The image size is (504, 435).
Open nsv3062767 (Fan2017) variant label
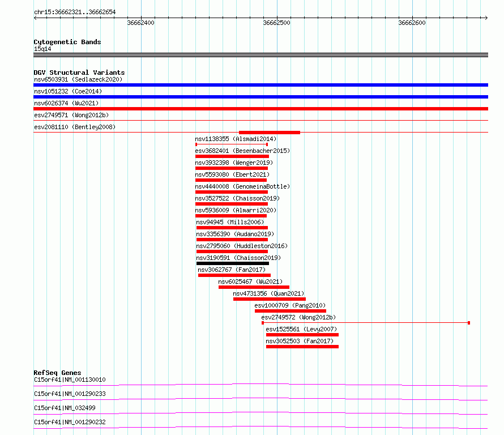[x=232, y=270]
